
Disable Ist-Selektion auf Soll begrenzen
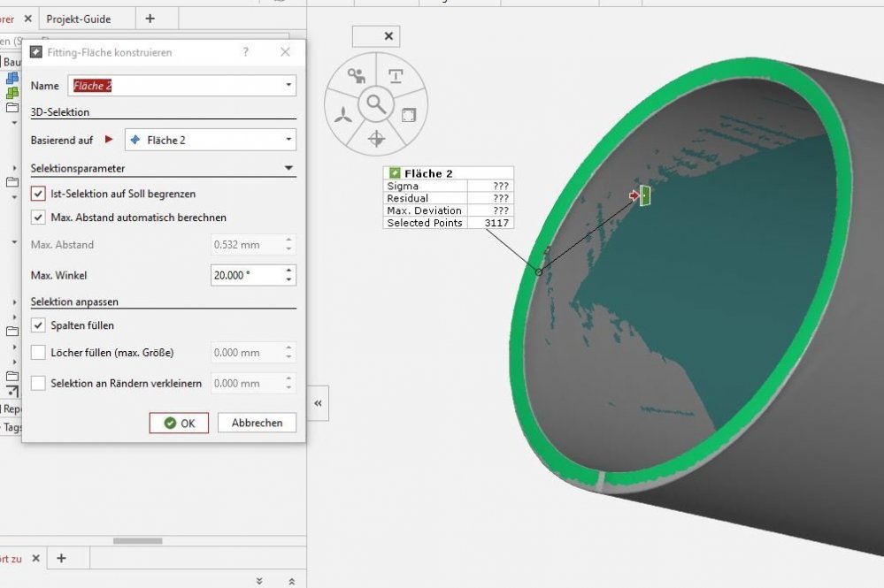[x=38, y=194]
